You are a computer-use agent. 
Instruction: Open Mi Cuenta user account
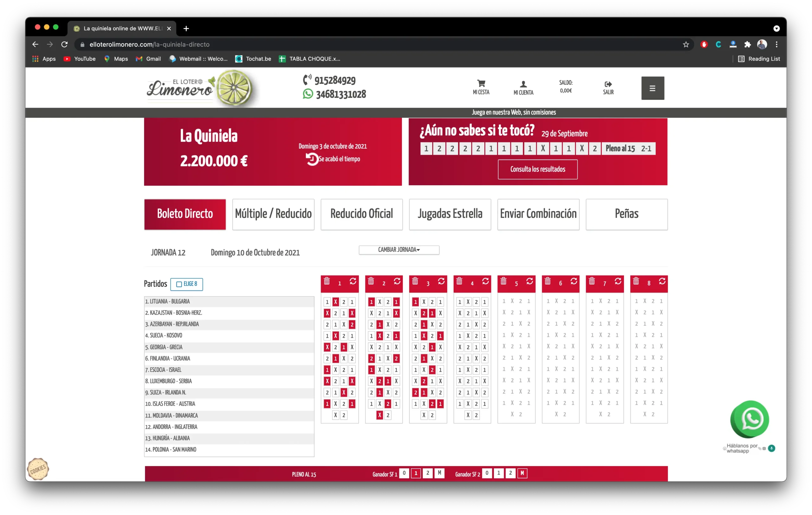click(x=523, y=88)
